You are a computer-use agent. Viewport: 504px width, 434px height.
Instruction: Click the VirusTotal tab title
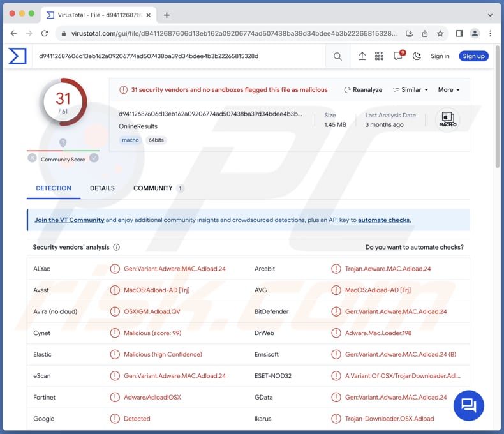(x=99, y=15)
